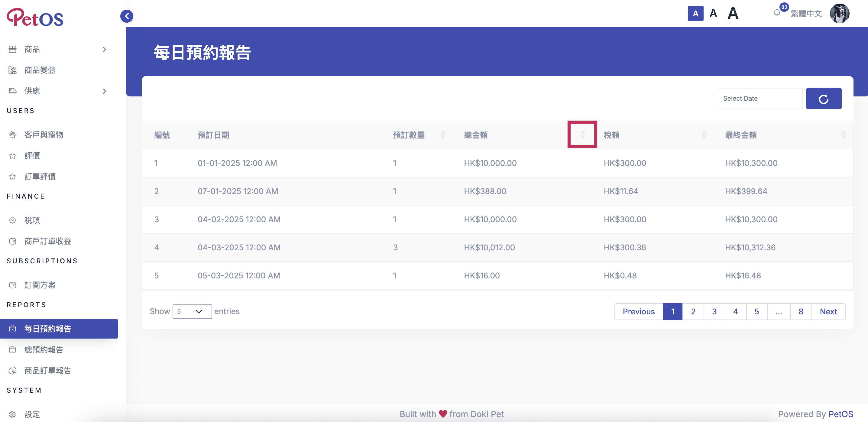Viewport: 868px width, 422px height.
Task: Go to page 2
Action: [693, 311]
